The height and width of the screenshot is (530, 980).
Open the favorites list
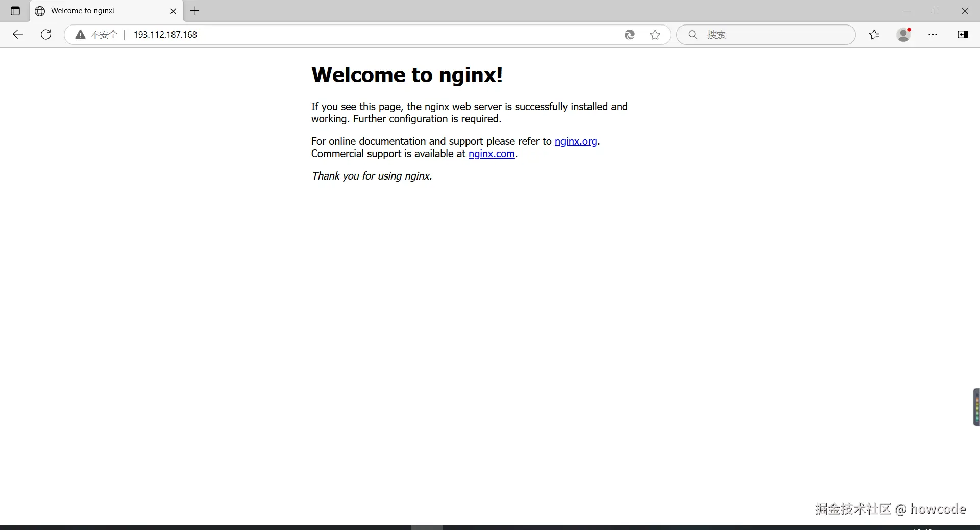(874, 35)
